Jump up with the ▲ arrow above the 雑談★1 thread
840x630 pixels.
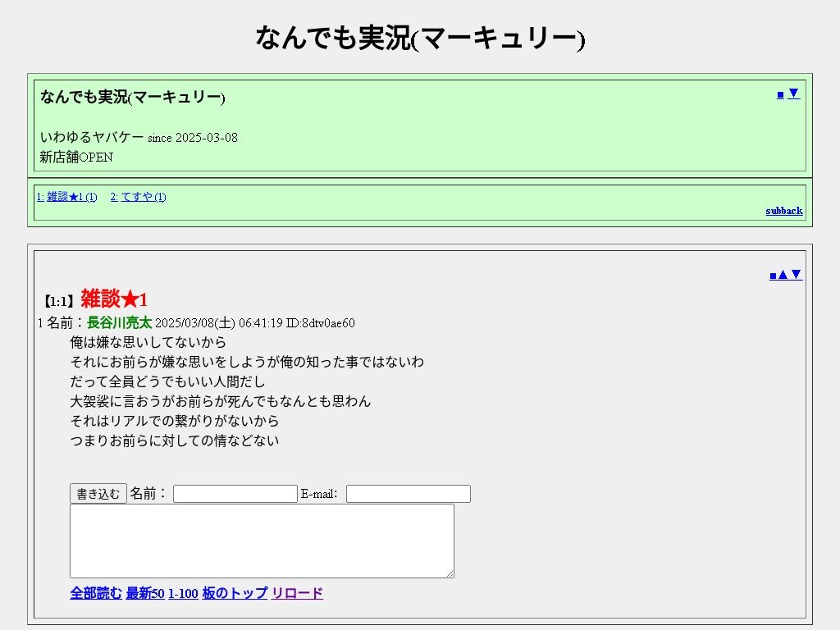click(783, 275)
